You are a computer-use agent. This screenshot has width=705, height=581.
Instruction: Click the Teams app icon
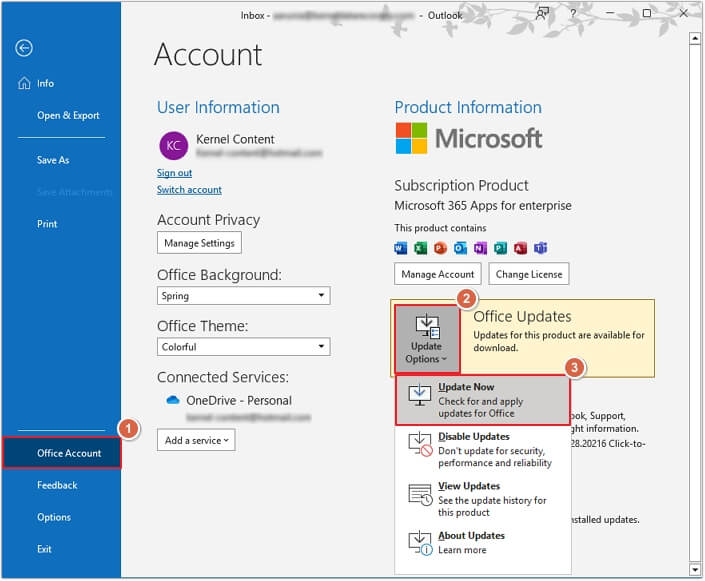coord(540,248)
